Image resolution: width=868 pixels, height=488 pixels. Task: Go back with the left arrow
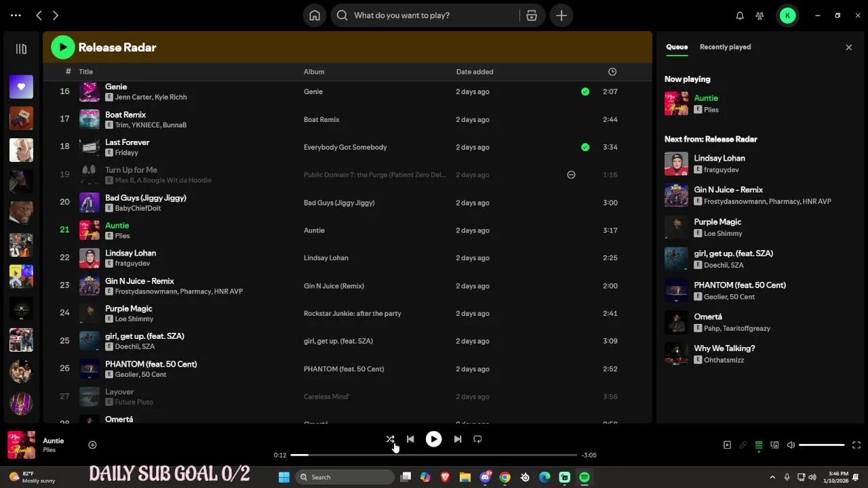click(x=39, y=16)
